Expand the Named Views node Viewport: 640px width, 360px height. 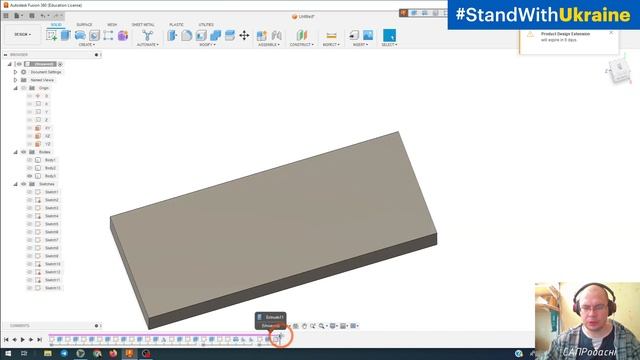point(16,80)
